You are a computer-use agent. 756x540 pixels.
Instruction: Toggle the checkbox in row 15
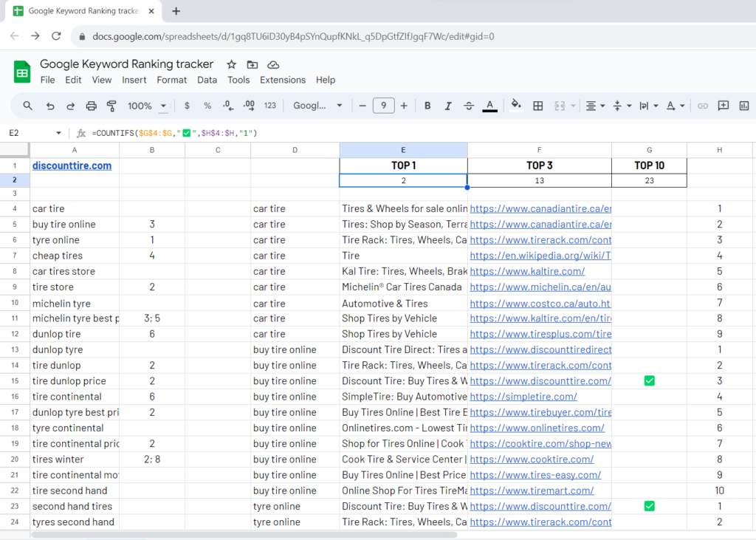point(650,380)
